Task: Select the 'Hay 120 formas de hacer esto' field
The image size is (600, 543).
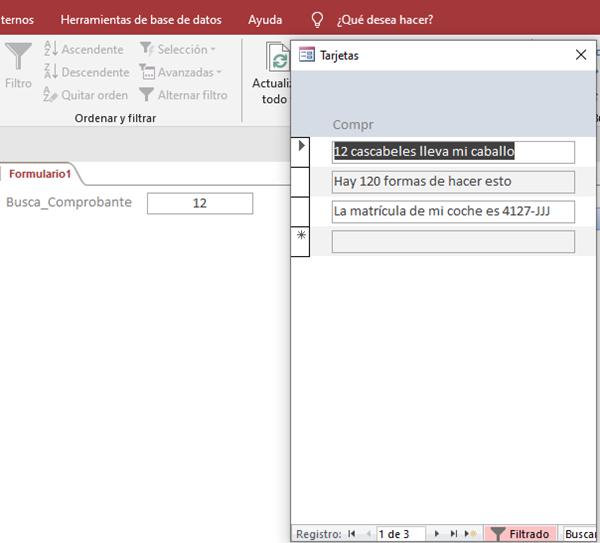Action: [x=453, y=182]
